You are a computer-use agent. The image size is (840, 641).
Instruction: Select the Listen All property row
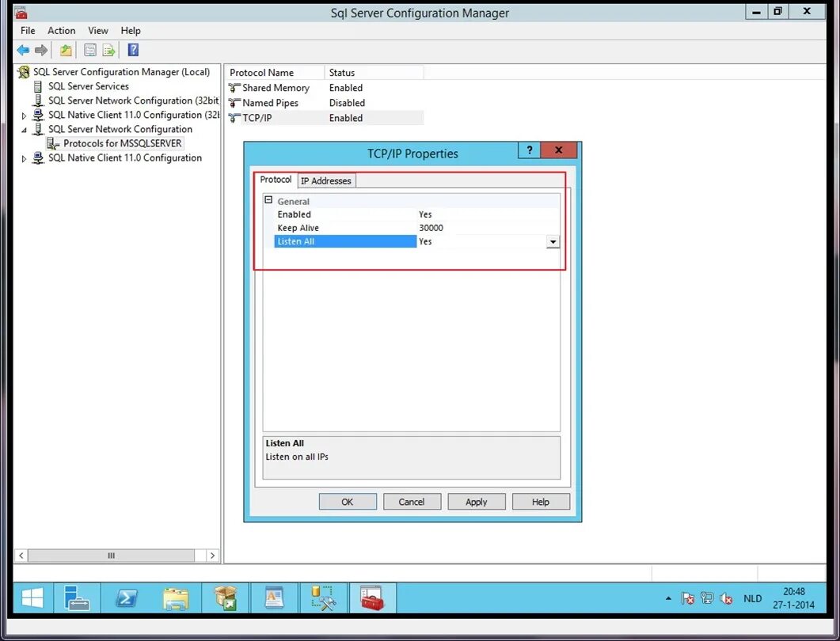pyautogui.click(x=416, y=241)
